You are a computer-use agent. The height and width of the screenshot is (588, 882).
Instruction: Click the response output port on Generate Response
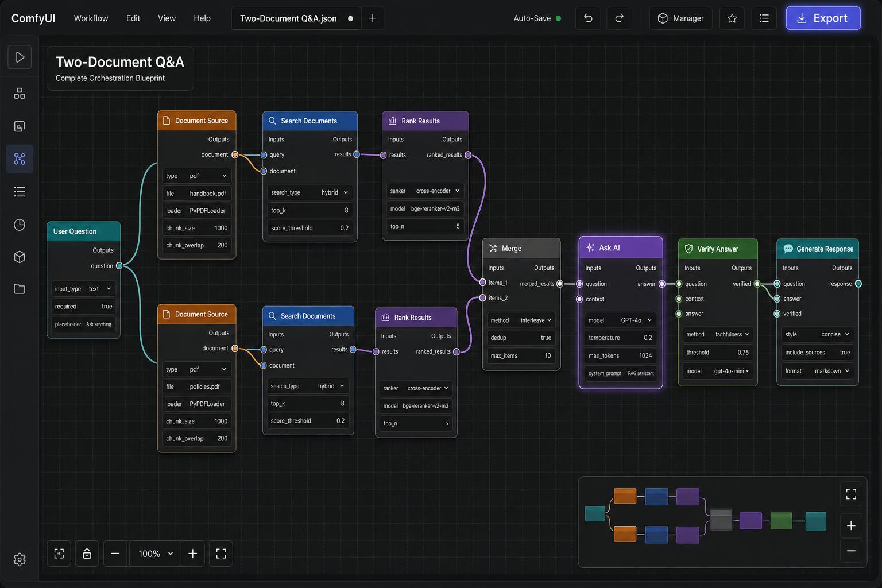858,284
